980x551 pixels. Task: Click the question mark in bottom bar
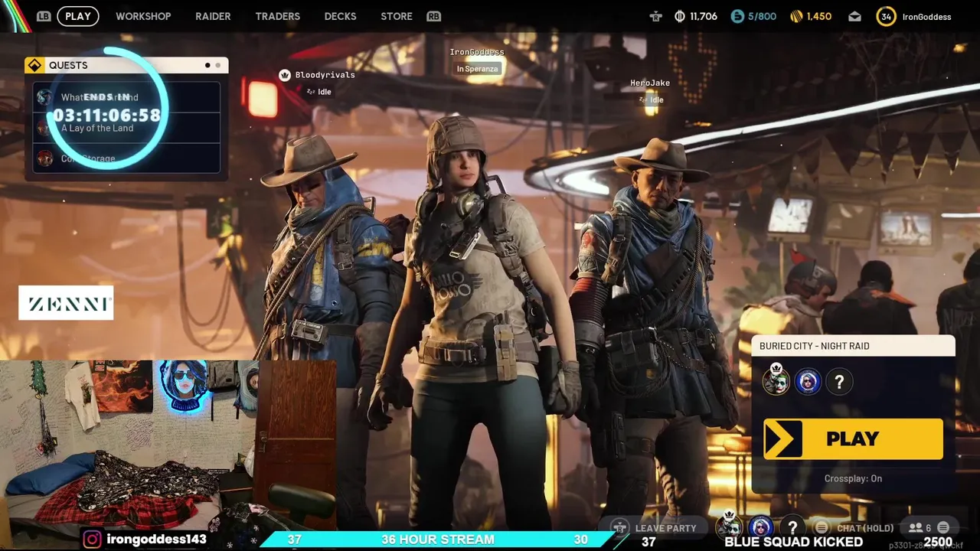(792, 527)
